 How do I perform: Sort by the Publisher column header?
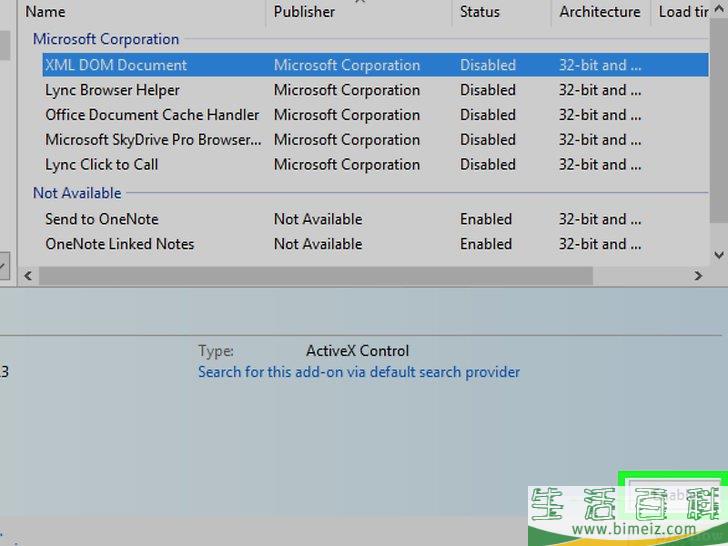point(358,12)
